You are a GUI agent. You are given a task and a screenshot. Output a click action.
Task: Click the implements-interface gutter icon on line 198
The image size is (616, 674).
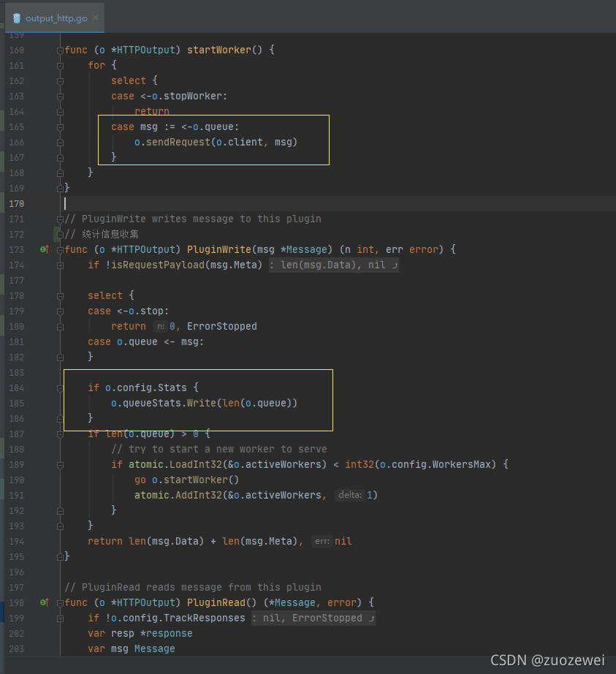[x=45, y=602]
